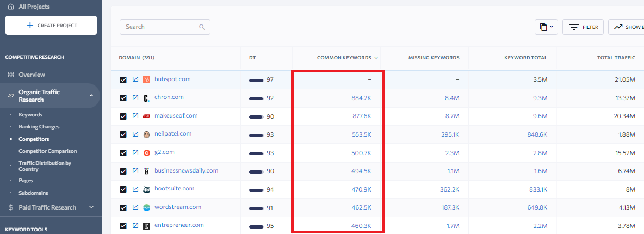Go to All Projects
This screenshot has width=644, height=234.
[x=34, y=7]
